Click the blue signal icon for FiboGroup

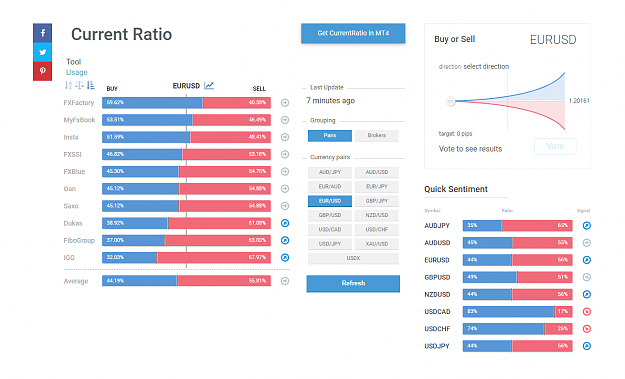click(x=285, y=240)
